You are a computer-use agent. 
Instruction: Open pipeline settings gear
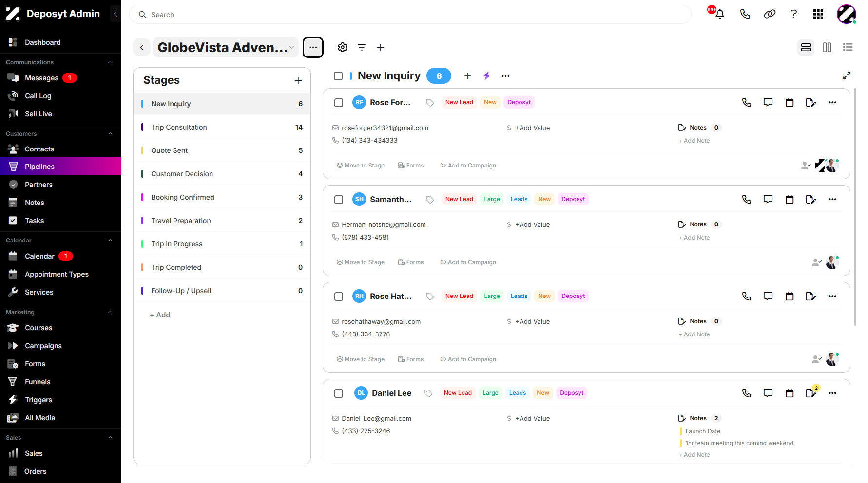343,47
